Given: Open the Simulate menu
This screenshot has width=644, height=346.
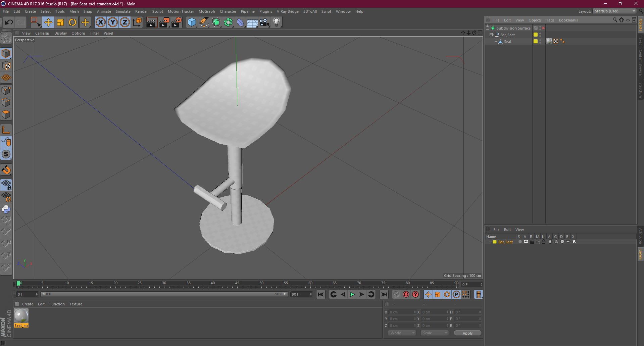Looking at the screenshot, I should point(123,11).
